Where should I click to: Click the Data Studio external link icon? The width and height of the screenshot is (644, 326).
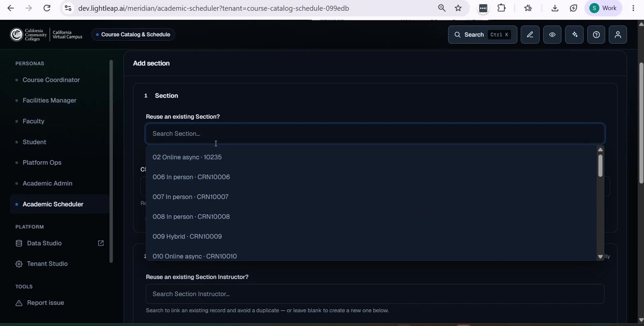coord(101,243)
